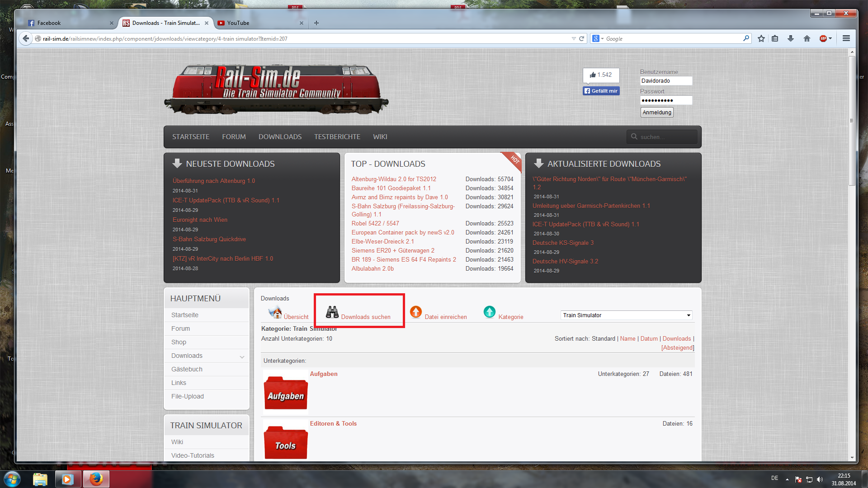Open the Aufgaben folder thumbnail
868x488 pixels.
pyautogui.click(x=286, y=392)
